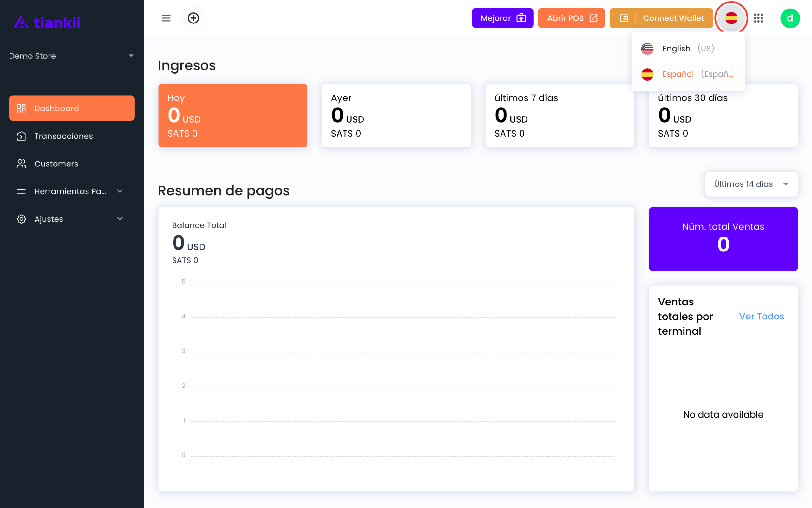Select English (US) language option

[x=688, y=49]
